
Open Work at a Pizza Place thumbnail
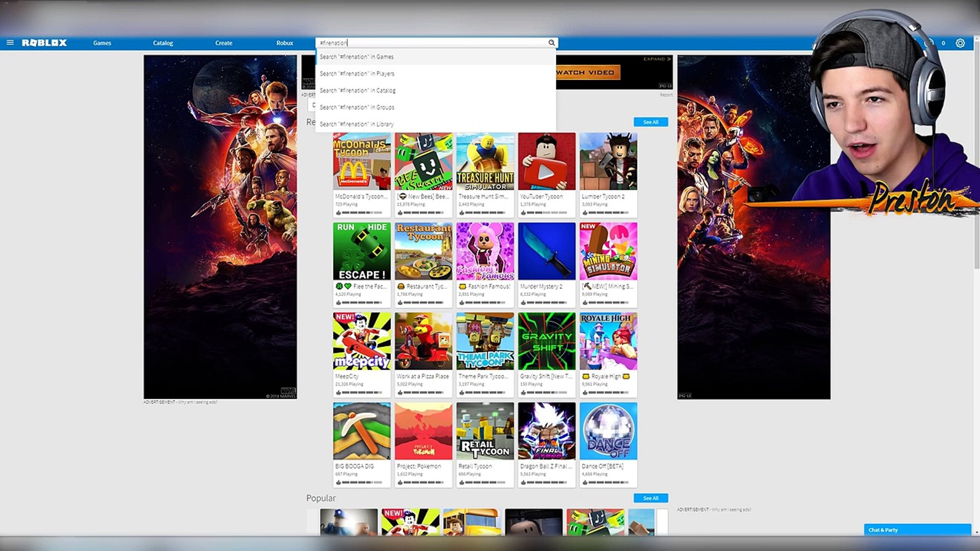[x=424, y=341]
